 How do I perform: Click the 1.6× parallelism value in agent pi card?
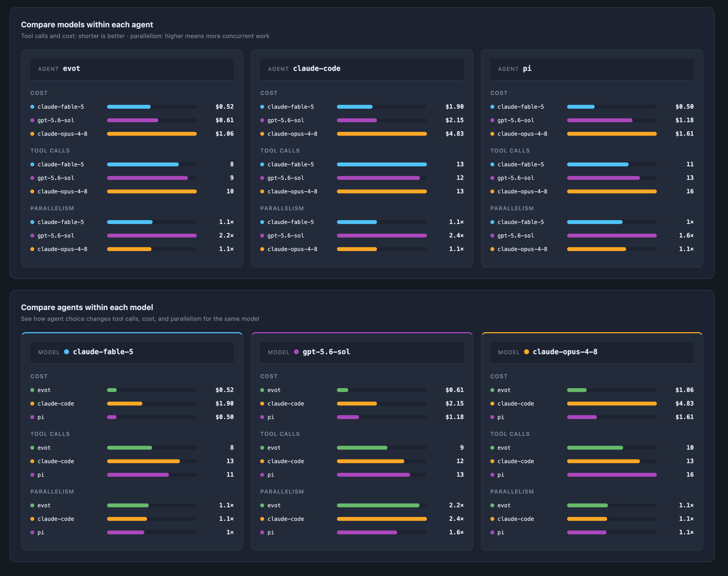pos(686,235)
